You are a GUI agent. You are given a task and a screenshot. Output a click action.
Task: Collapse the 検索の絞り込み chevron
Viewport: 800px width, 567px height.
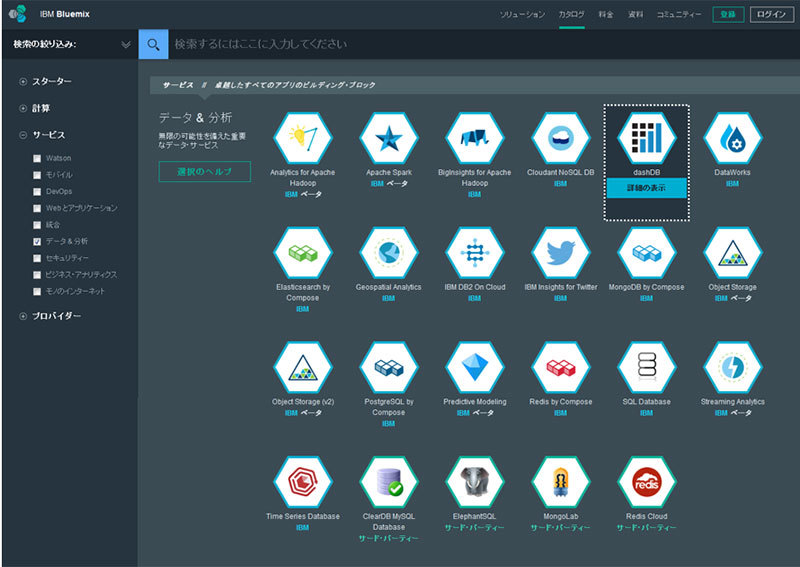click(126, 44)
